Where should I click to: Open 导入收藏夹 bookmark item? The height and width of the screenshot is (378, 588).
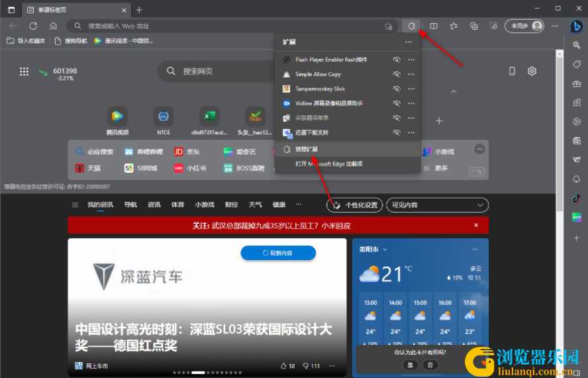[26, 41]
